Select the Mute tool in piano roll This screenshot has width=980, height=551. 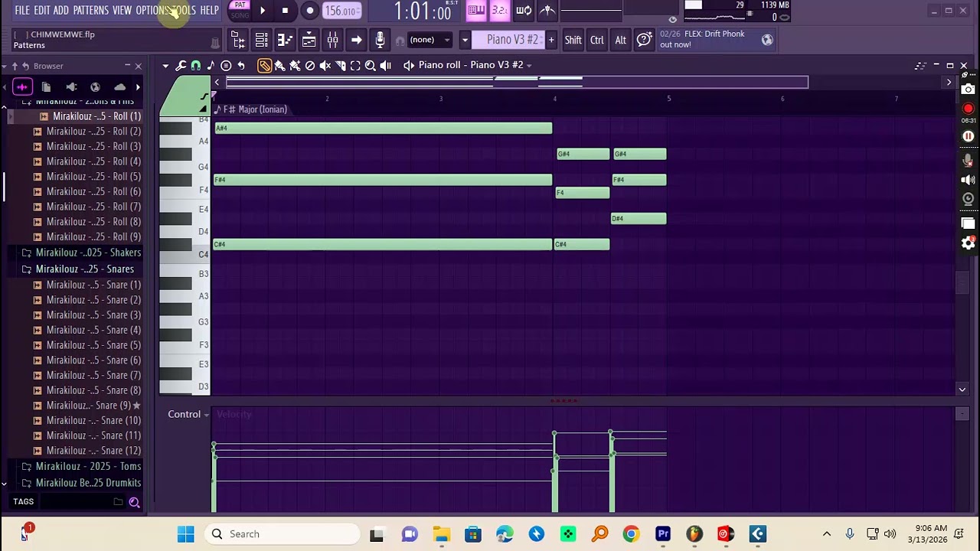click(x=325, y=66)
